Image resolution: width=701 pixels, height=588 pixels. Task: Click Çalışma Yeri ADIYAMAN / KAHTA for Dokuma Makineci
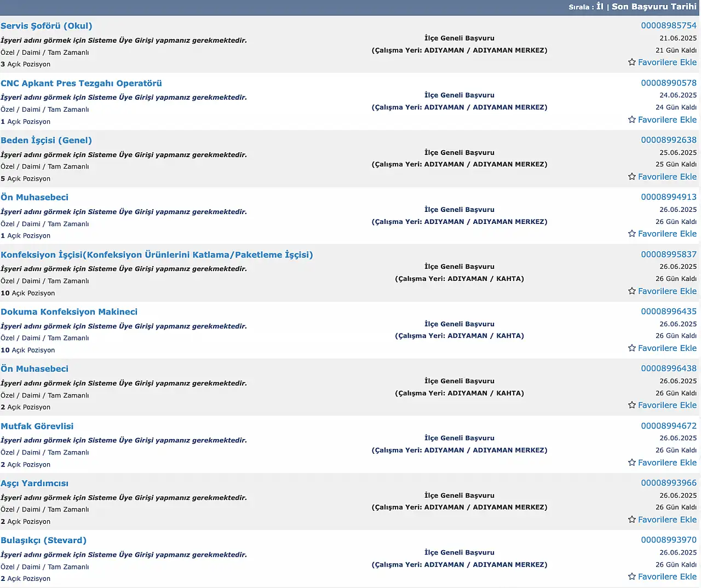click(459, 336)
